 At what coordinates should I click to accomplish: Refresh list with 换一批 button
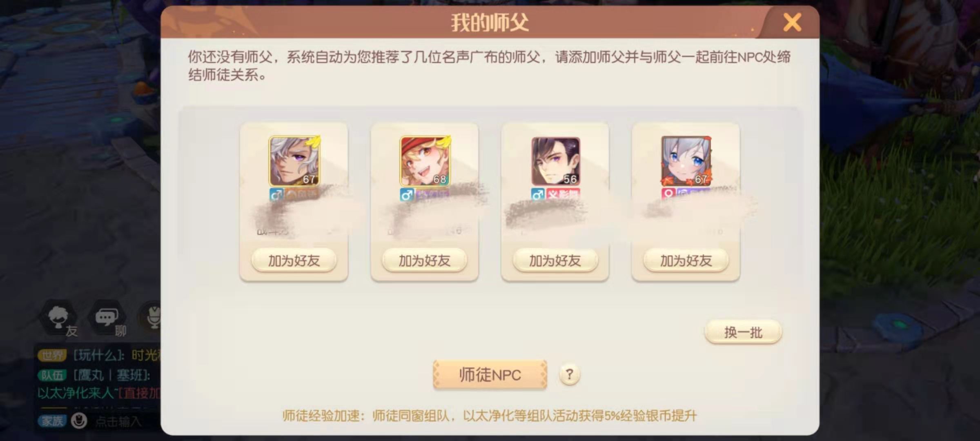click(x=743, y=332)
